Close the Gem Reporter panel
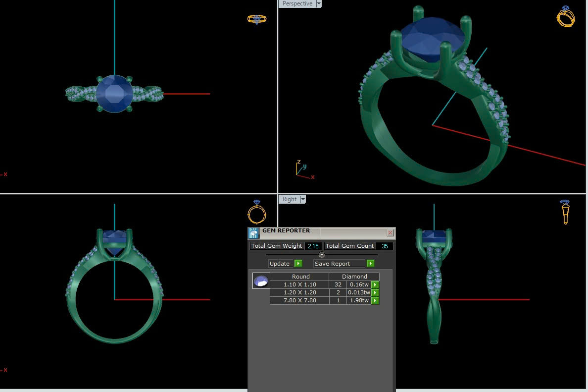 point(390,232)
